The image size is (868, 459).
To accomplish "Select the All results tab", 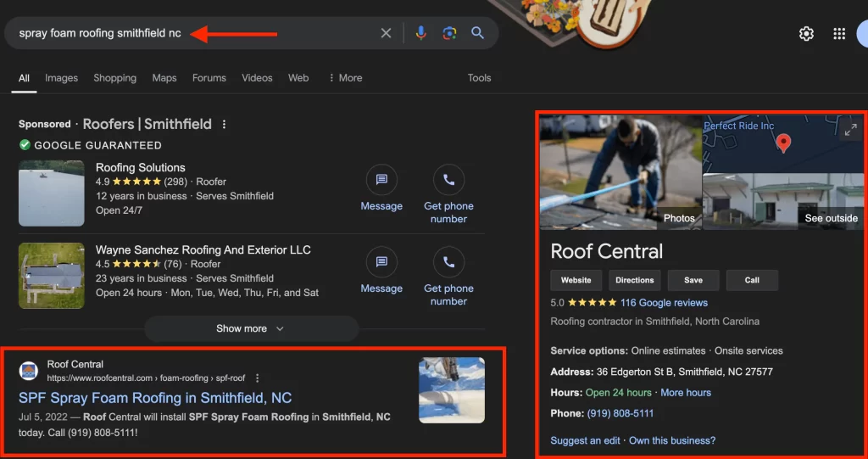I will 24,78.
